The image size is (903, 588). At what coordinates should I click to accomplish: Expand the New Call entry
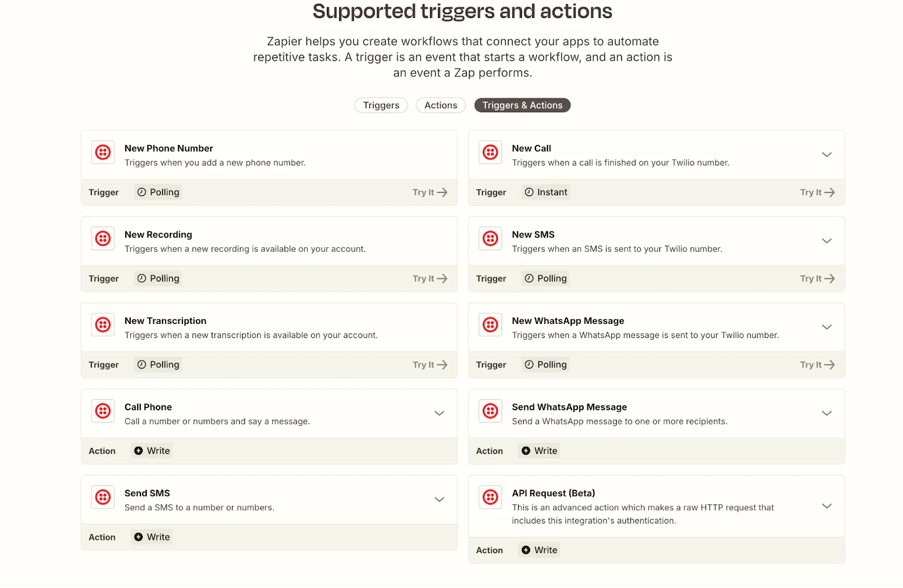(827, 154)
